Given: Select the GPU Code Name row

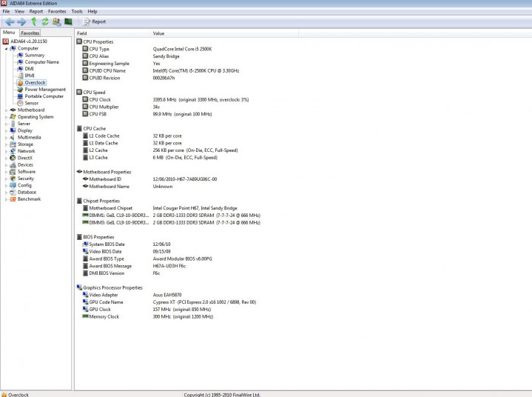Looking at the screenshot, I should point(169,302).
